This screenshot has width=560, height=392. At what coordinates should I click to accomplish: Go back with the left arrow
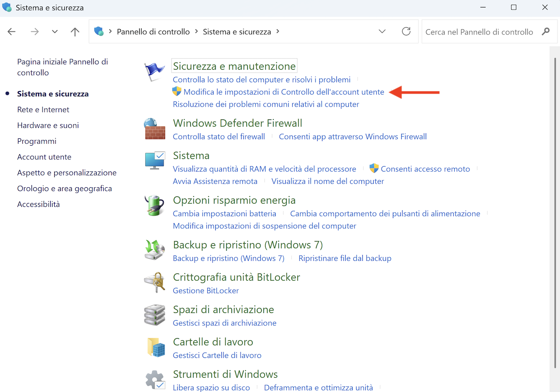(x=12, y=31)
